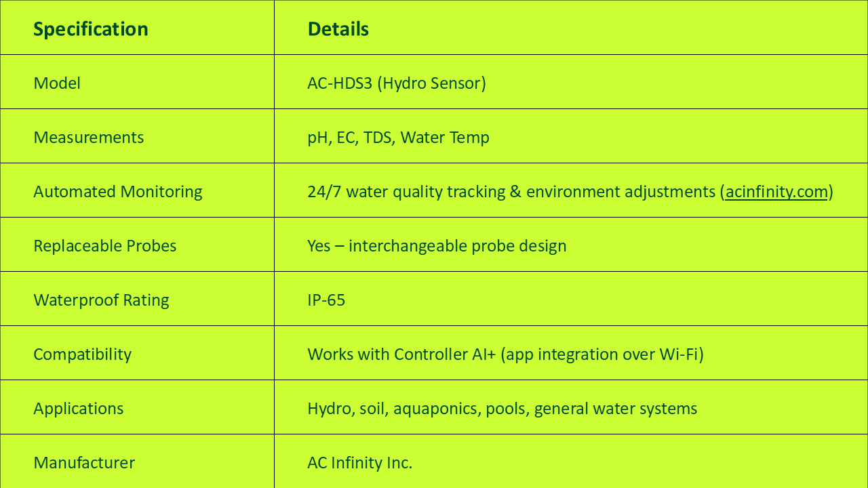Select the Manufacturer label cell

tap(84, 463)
